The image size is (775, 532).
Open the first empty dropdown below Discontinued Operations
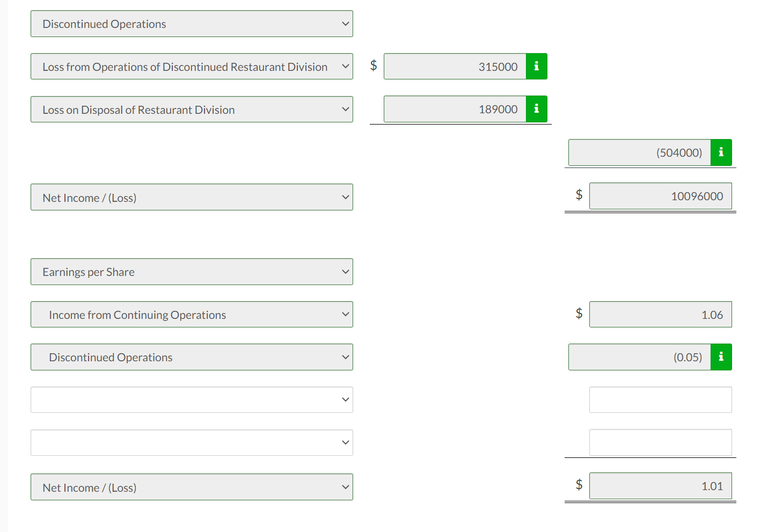coord(192,400)
